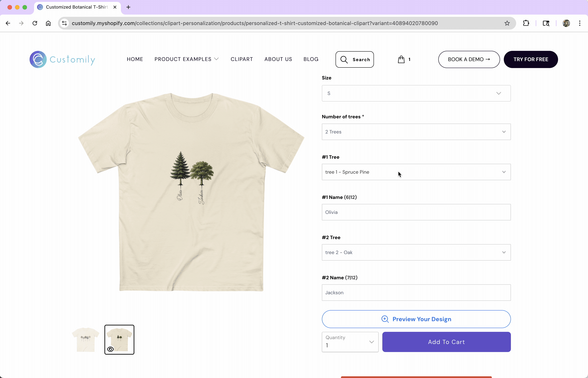Open the #2 Tree Oak dropdown
The width and height of the screenshot is (588, 378).
(416, 252)
